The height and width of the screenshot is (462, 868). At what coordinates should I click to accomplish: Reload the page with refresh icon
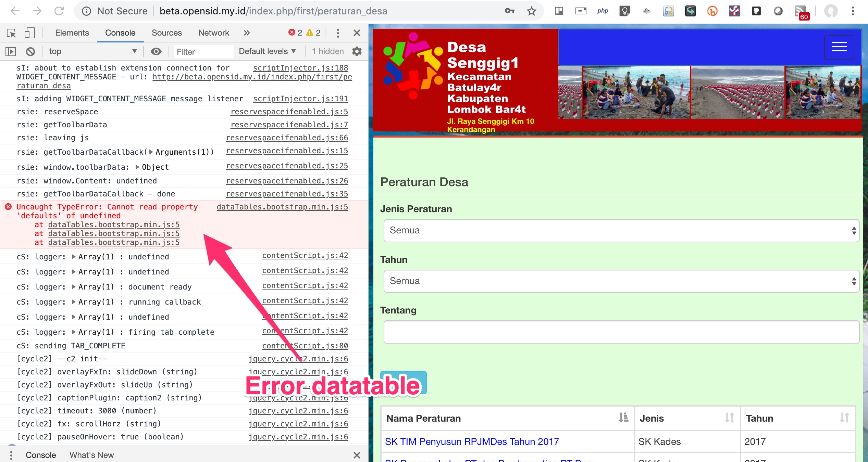click(x=59, y=11)
